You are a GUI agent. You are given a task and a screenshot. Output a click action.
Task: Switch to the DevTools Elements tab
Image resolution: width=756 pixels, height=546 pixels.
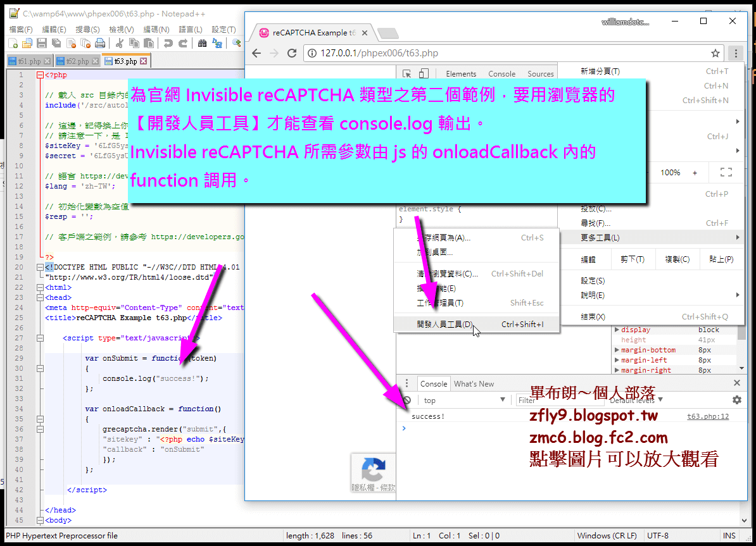[461, 74]
